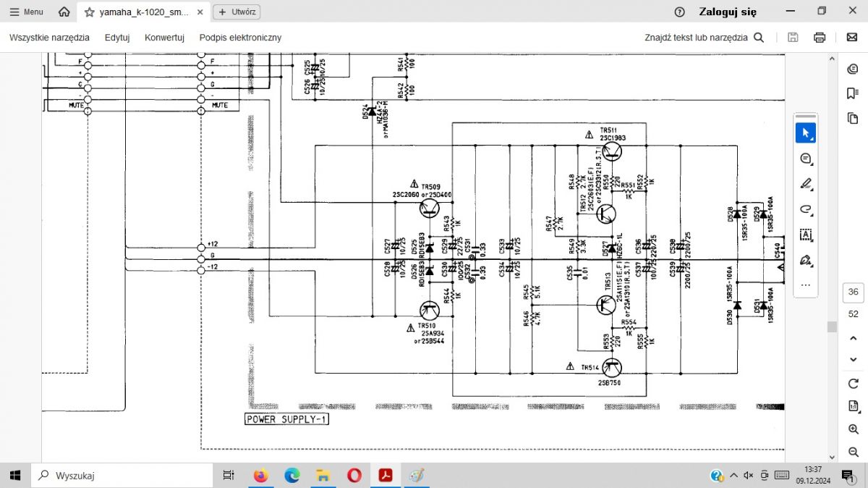868x488 pixels.
Task: Show hidden system tray icons
Action: (734, 475)
